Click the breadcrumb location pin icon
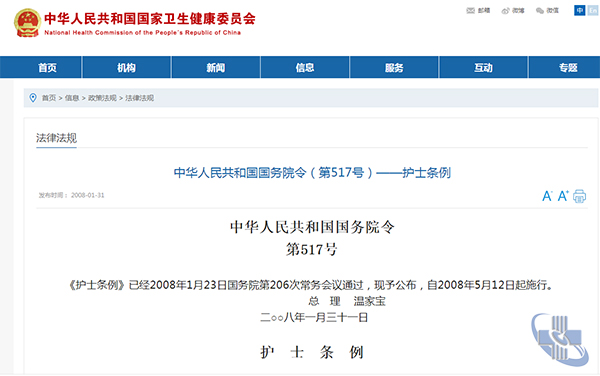 (33, 98)
